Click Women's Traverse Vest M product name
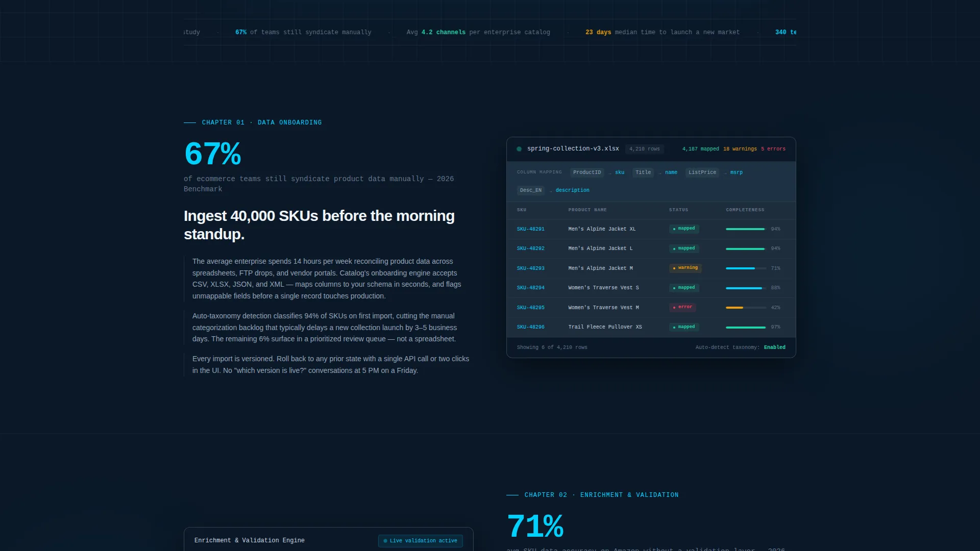The width and height of the screenshot is (980, 551). click(x=603, y=308)
